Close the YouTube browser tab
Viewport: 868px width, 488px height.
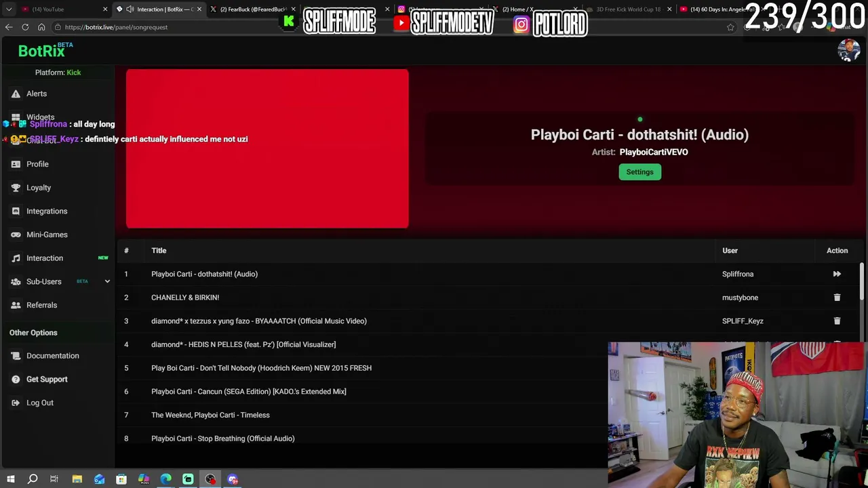point(105,9)
